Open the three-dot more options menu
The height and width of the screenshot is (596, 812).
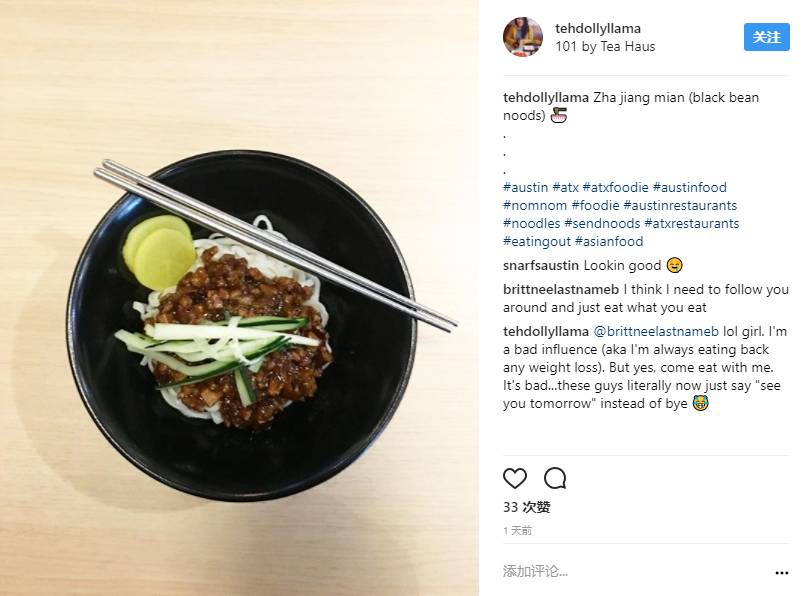coord(781,572)
